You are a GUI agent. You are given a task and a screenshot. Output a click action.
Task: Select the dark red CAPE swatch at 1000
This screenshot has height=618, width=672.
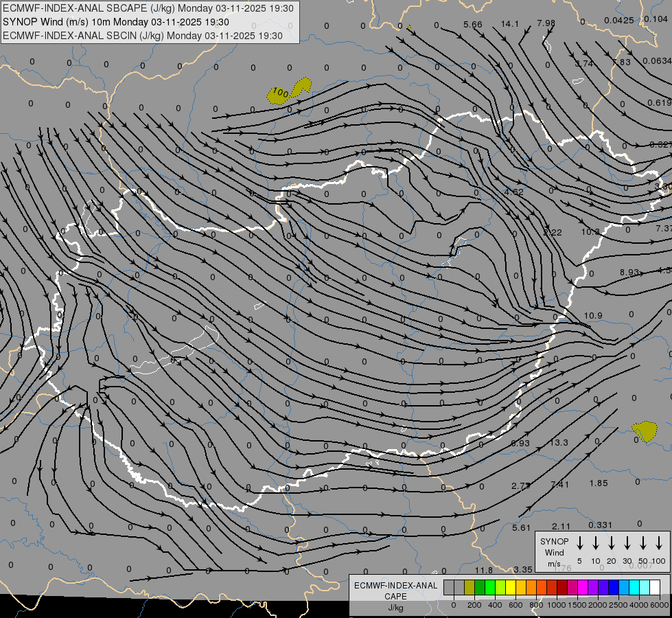[x=562, y=588]
